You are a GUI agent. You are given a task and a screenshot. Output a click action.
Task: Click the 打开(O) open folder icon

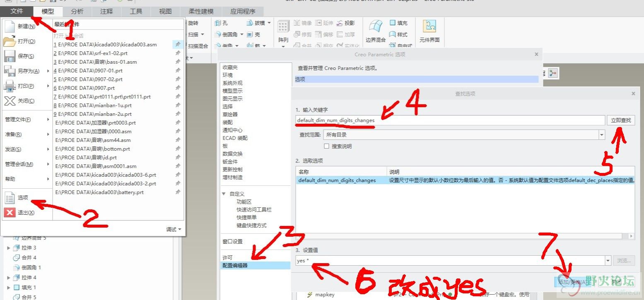pyautogui.click(x=9, y=41)
